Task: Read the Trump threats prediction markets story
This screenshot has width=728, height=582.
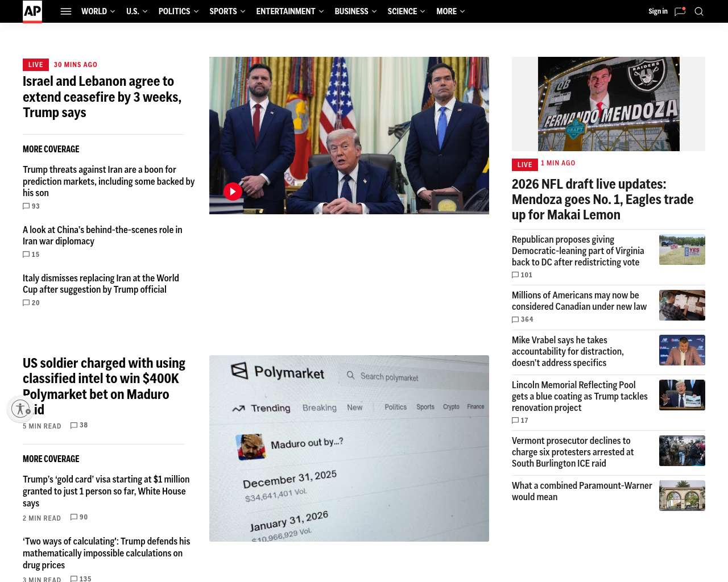Action: [109, 181]
